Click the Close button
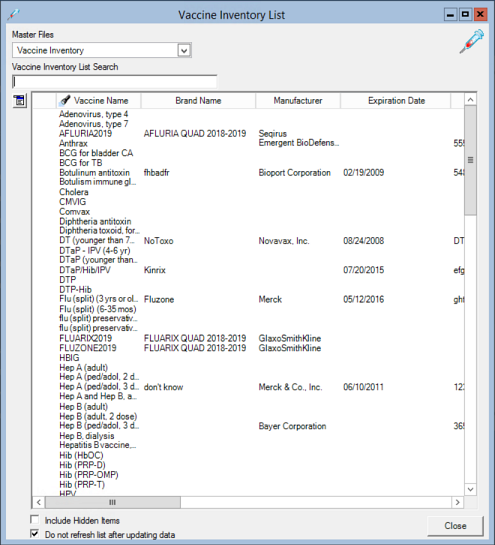The image size is (495, 545). tap(455, 526)
